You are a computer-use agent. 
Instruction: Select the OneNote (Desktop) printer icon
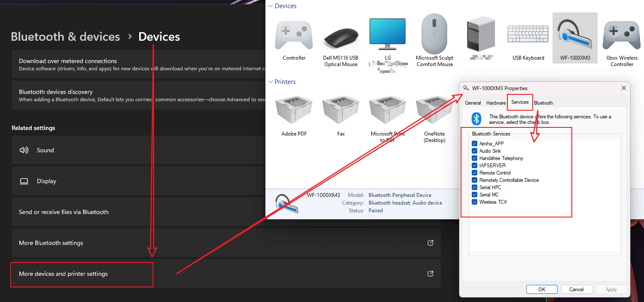434,110
